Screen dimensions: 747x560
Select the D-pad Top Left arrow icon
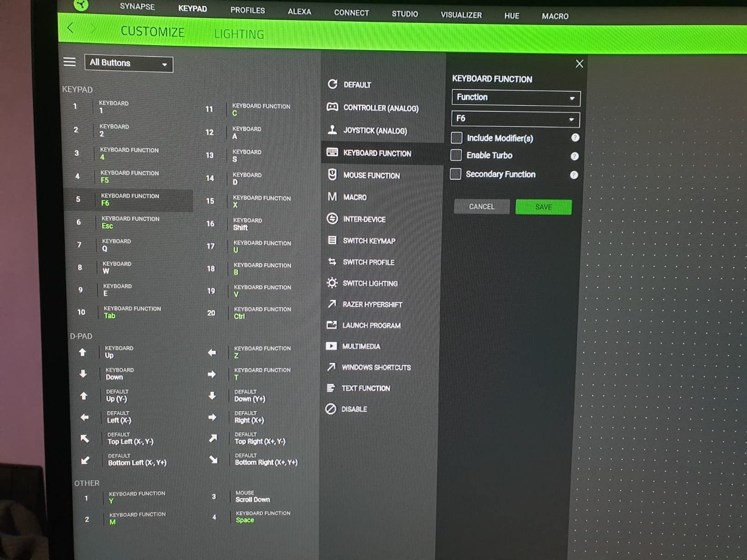(85, 438)
